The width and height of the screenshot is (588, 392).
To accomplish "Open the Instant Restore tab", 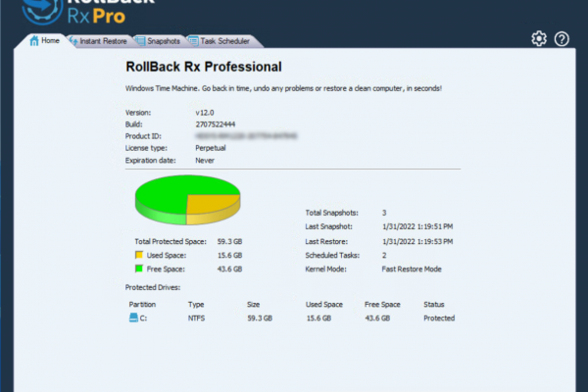I will (x=98, y=41).
